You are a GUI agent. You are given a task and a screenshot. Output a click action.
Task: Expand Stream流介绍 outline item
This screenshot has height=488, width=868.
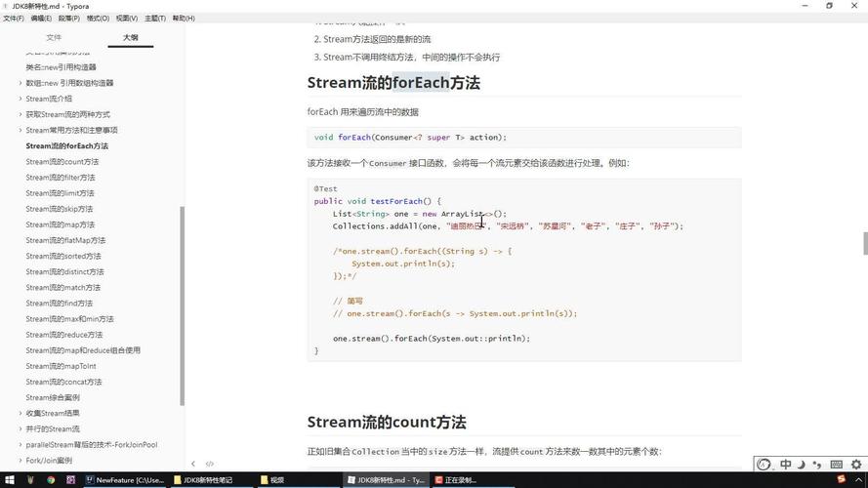tap(21, 99)
